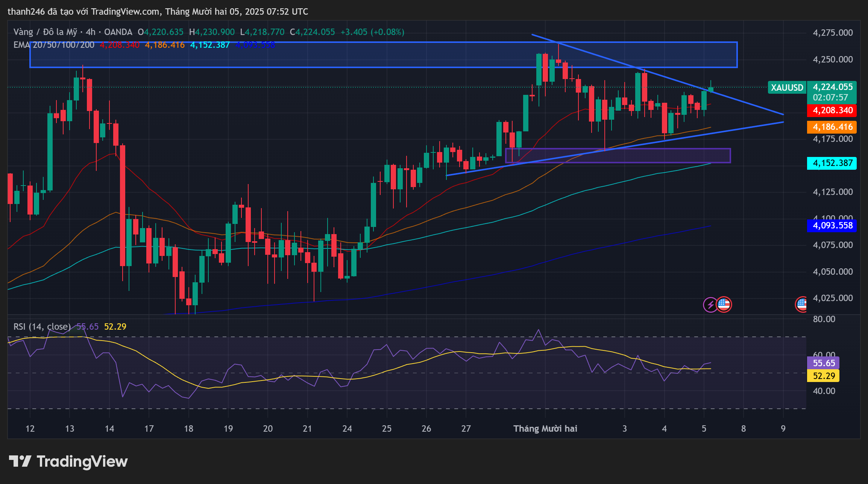The image size is (868, 484).
Task: Click the red 4,208.340 EMA price label
Action: click(831, 111)
